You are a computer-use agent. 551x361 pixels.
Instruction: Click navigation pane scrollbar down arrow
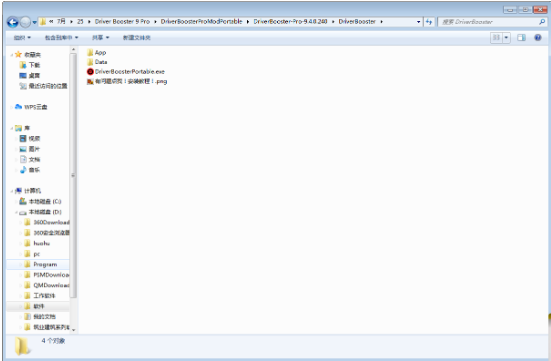point(73,330)
